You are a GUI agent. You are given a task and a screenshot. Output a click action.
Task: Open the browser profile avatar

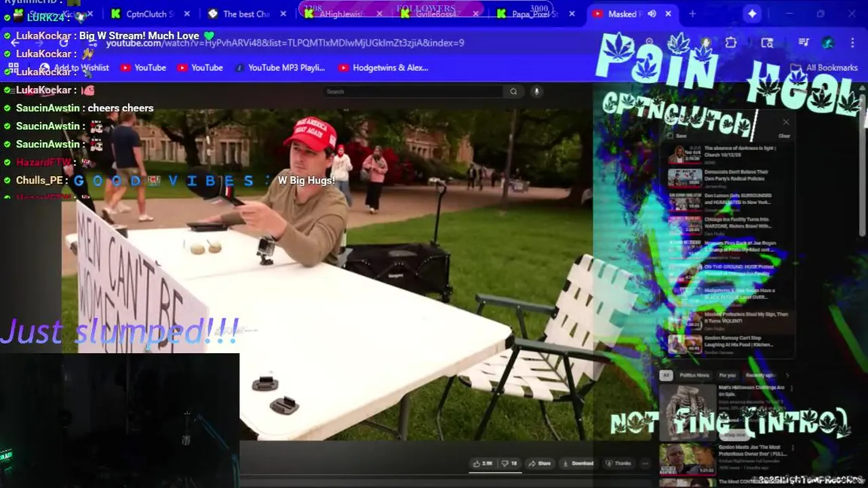[828, 43]
